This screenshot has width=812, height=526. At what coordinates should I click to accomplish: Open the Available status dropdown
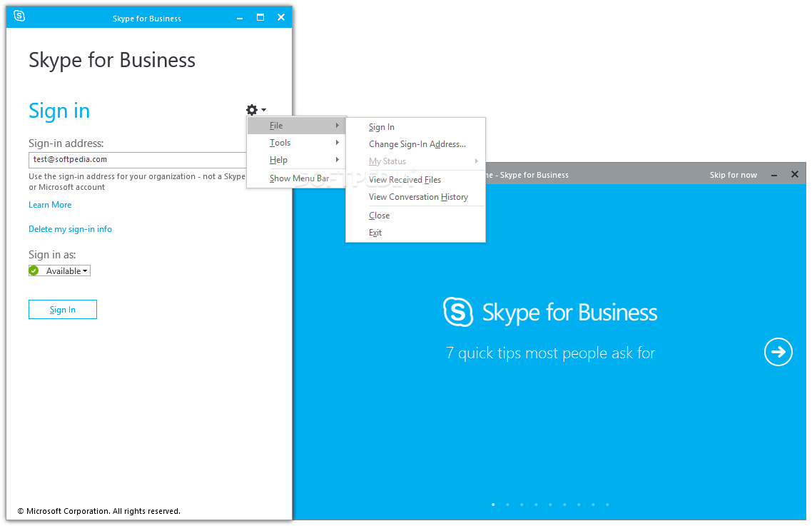[59, 270]
